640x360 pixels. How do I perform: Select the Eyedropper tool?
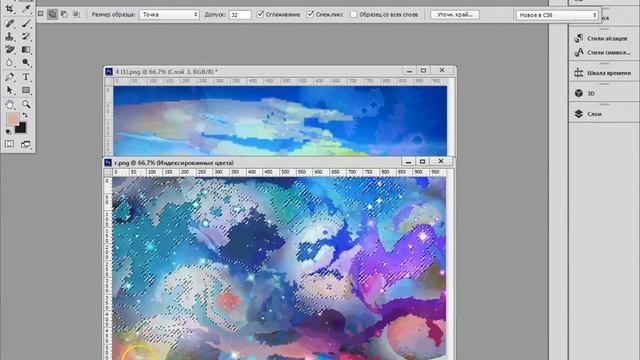point(26,9)
